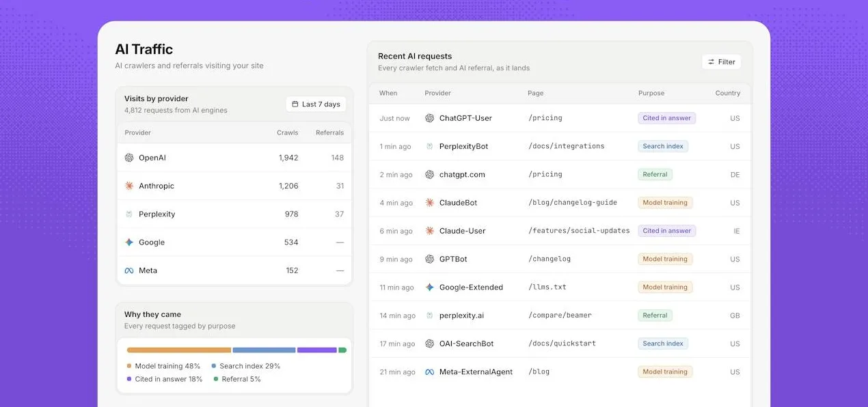Click the OpenAI logo icon in provider table
This screenshot has width=868, height=407.
pyautogui.click(x=129, y=158)
